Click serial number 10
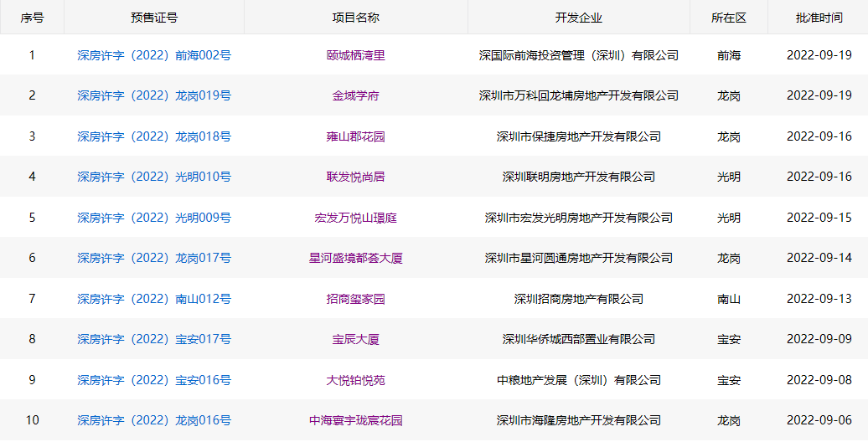The height and width of the screenshot is (442, 868). [32, 420]
